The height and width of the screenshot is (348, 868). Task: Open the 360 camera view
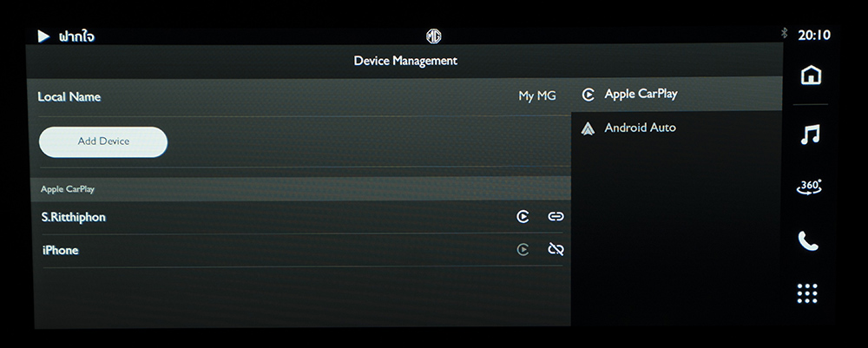[809, 187]
